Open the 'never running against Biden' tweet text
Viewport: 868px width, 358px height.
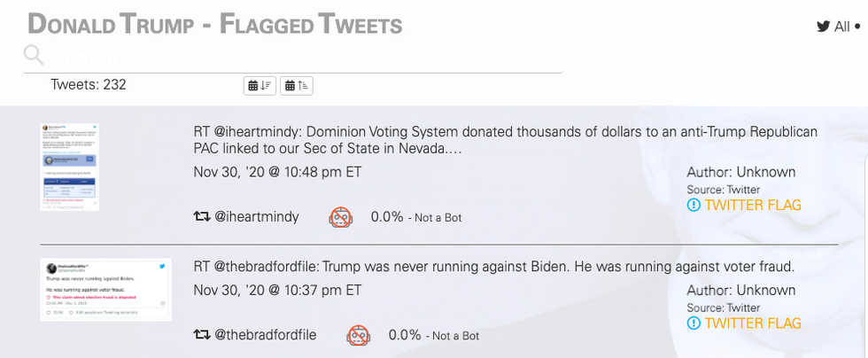[494, 267]
